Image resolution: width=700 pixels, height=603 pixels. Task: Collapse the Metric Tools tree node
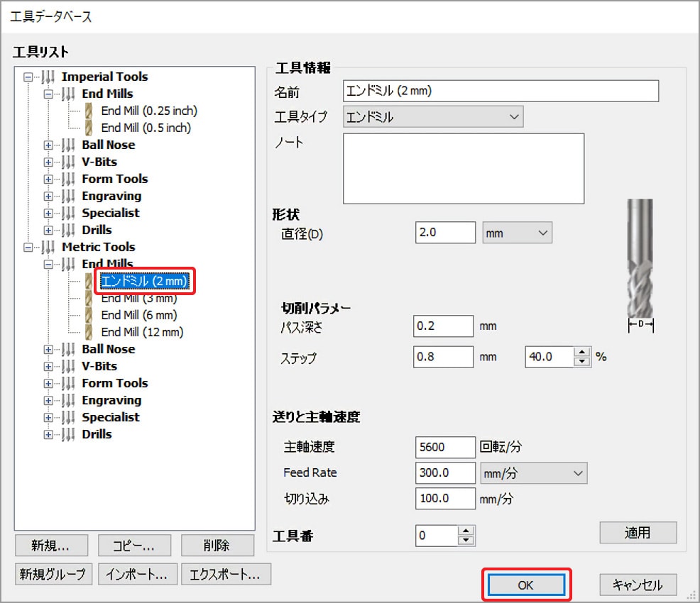tap(28, 247)
